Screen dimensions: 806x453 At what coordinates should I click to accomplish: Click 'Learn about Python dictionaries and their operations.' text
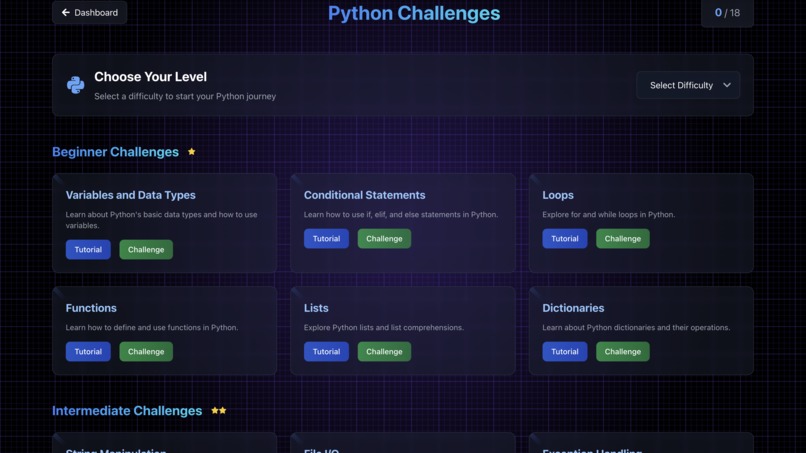(x=636, y=327)
